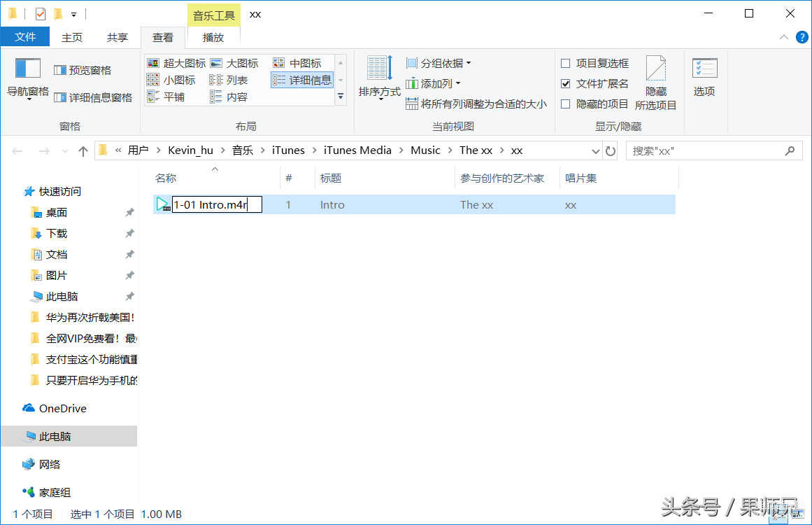Show hidden items

tap(566, 104)
